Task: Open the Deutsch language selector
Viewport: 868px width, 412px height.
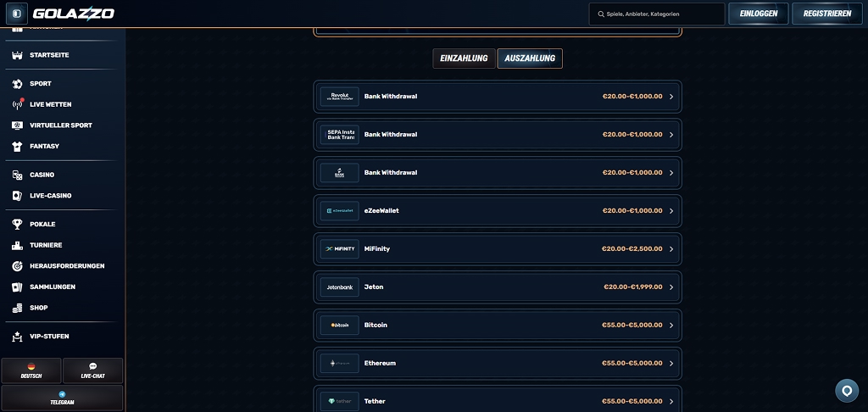Action: click(31, 370)
